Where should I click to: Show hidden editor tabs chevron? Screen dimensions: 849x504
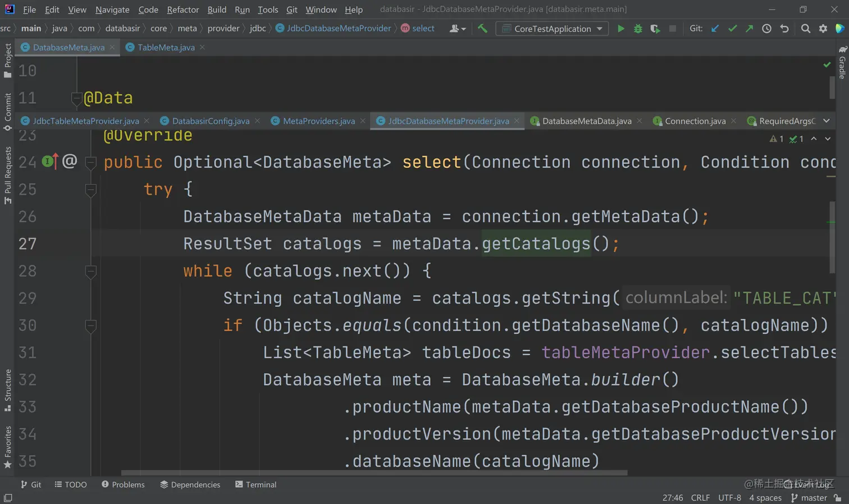pyautogui.click(x=827, y=121)
